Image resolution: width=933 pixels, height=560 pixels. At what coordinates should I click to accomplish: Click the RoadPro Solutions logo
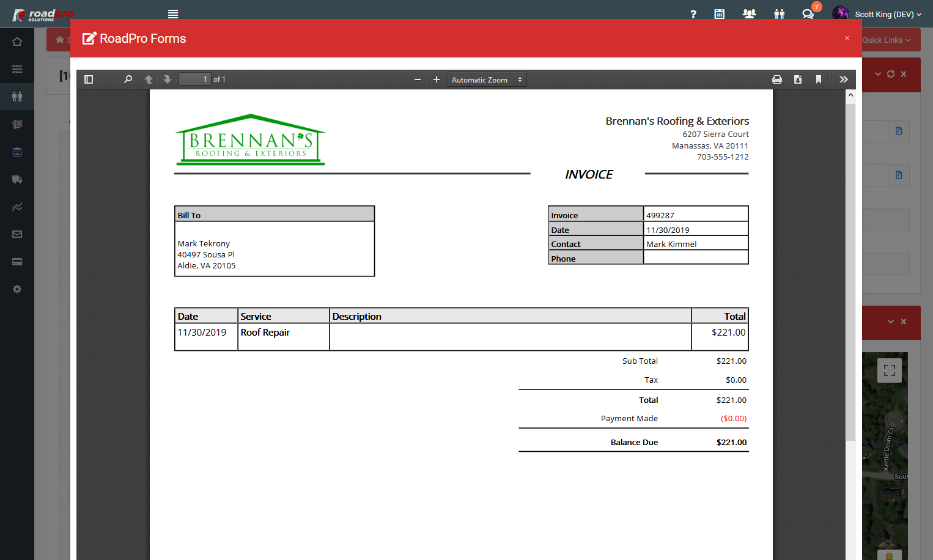pos(43,15)
